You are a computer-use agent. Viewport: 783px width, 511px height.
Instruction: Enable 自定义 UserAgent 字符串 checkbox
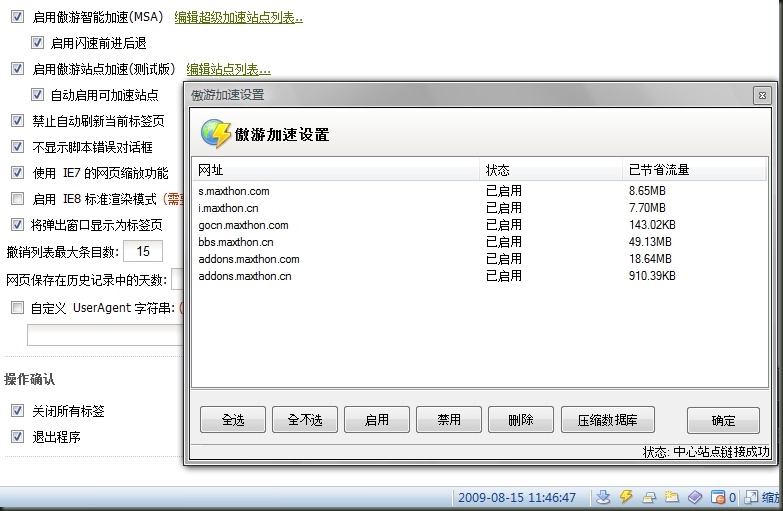[x=17, y=307]
